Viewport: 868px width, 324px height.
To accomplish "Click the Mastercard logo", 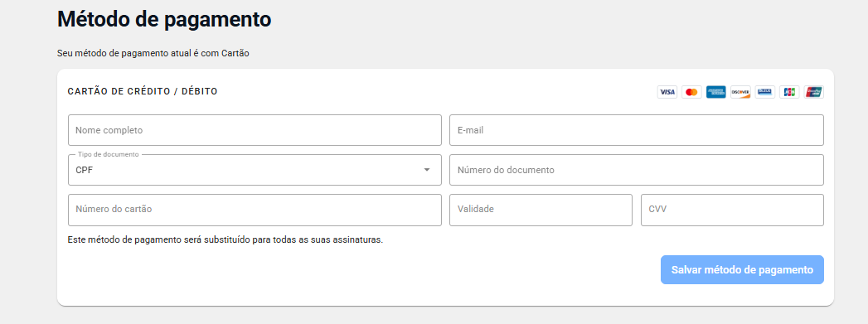I will pyautogui.click(x=691, y=92).
